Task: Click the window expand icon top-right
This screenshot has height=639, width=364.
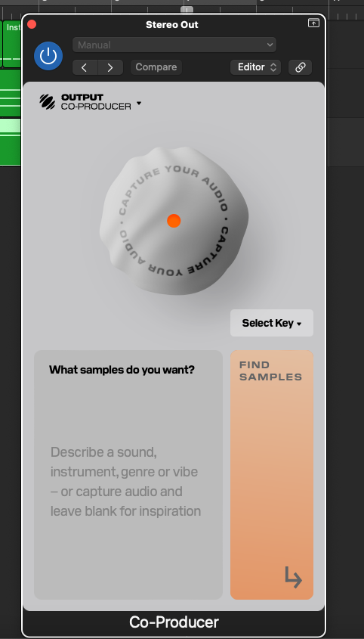Action: pos(313,23)
